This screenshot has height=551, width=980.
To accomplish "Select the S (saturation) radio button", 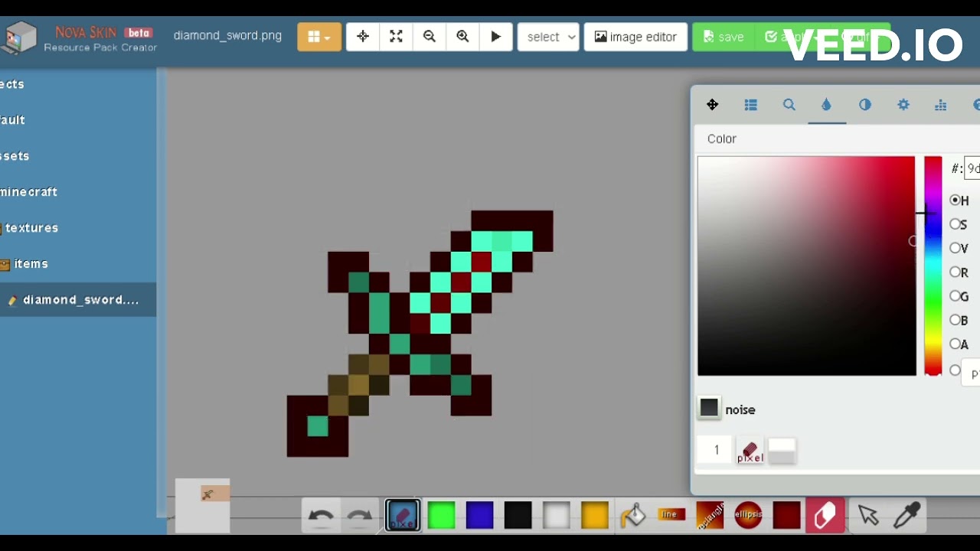I will [955, 224].
